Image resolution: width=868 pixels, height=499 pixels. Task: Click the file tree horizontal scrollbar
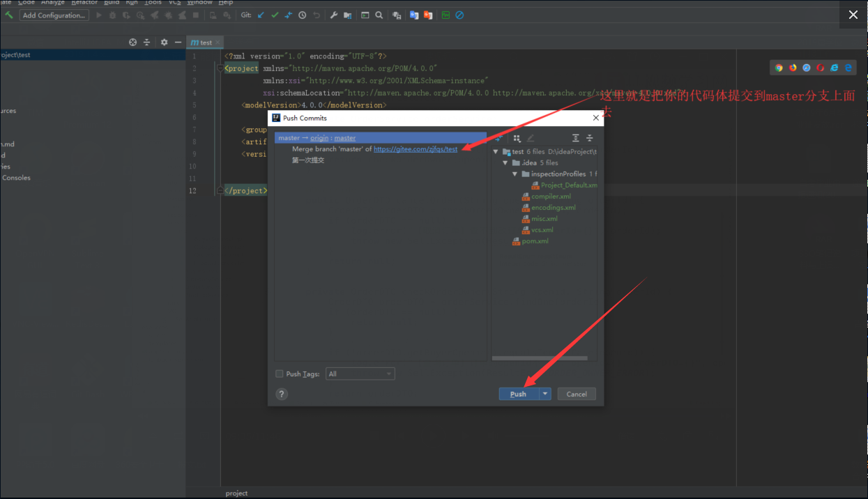(x=540, y=358)
